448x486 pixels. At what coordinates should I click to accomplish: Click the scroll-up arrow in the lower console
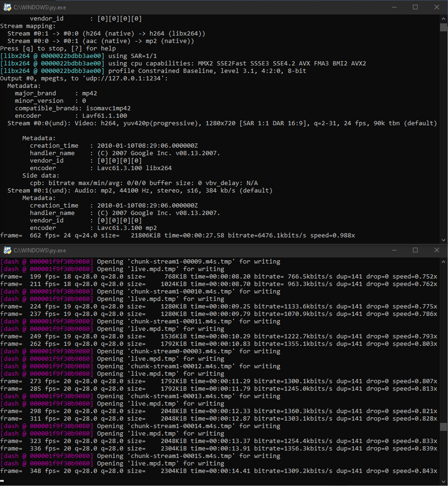[443, 262]
